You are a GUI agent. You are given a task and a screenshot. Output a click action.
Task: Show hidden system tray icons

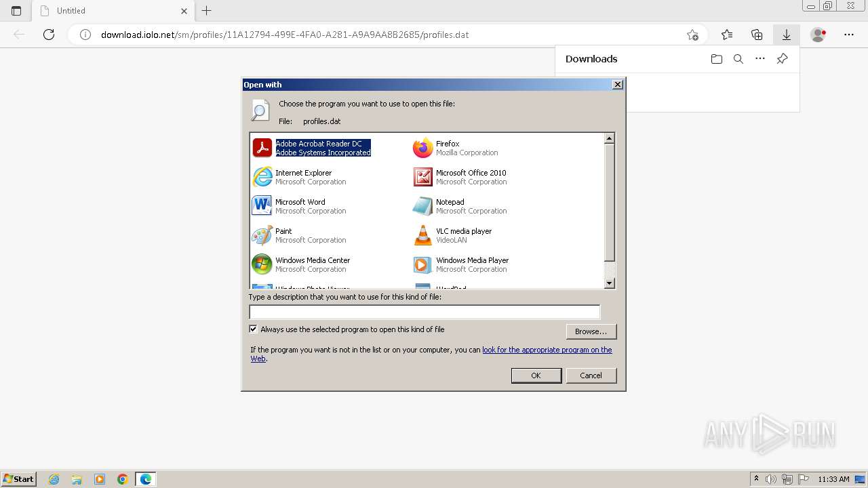[x=756, y=479]
